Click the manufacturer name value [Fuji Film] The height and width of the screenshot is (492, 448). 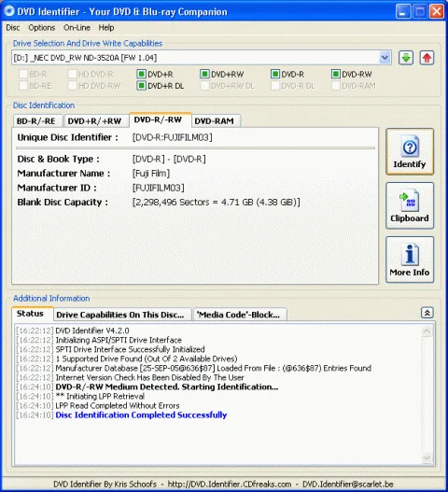point(151,174)
